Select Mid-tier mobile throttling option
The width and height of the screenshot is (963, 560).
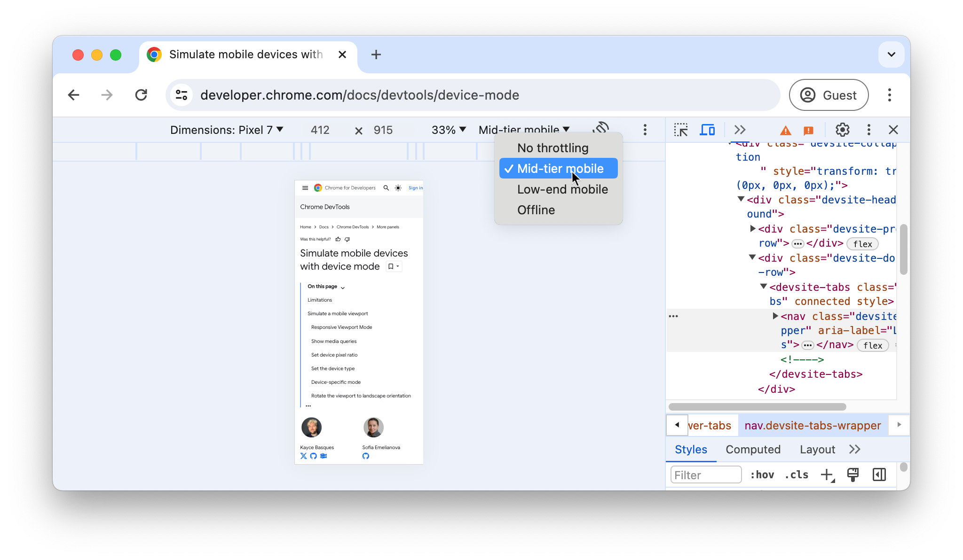(560, 168)
